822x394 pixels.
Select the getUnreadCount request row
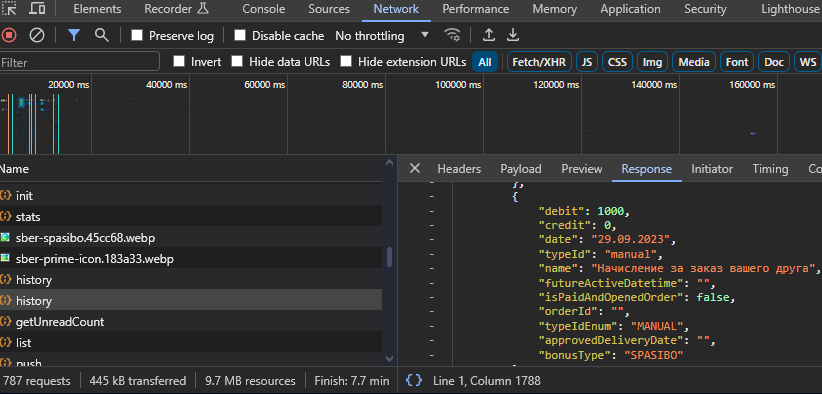[191, 322]
